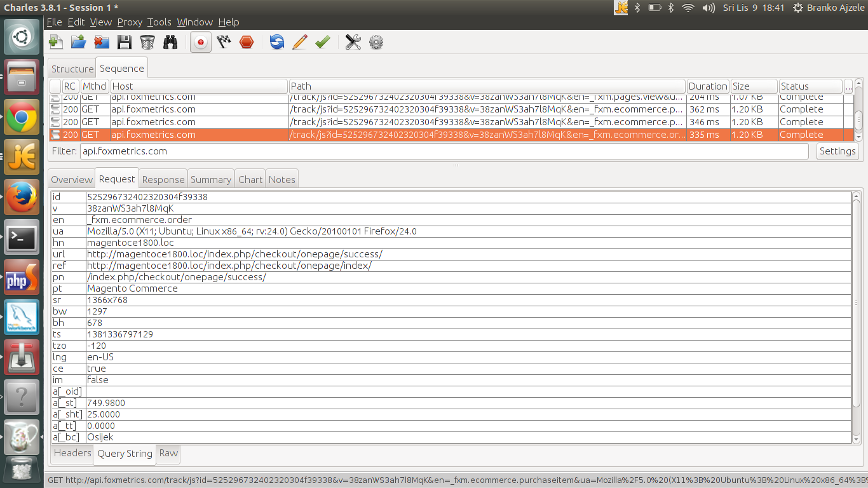Edit the request with the pencil icon
Screen dimensions: 868x488
coord(300,43)
